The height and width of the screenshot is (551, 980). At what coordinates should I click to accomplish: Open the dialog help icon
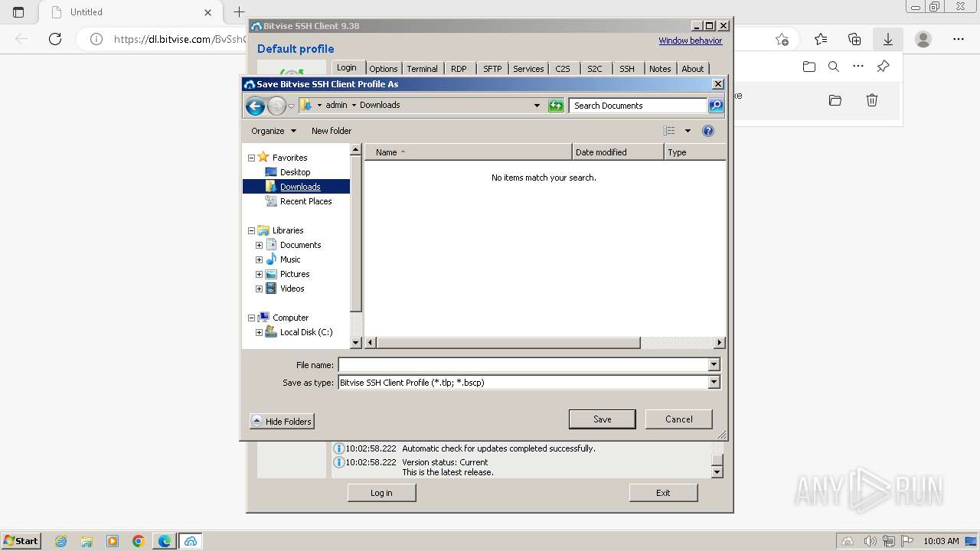pos(708,131)
